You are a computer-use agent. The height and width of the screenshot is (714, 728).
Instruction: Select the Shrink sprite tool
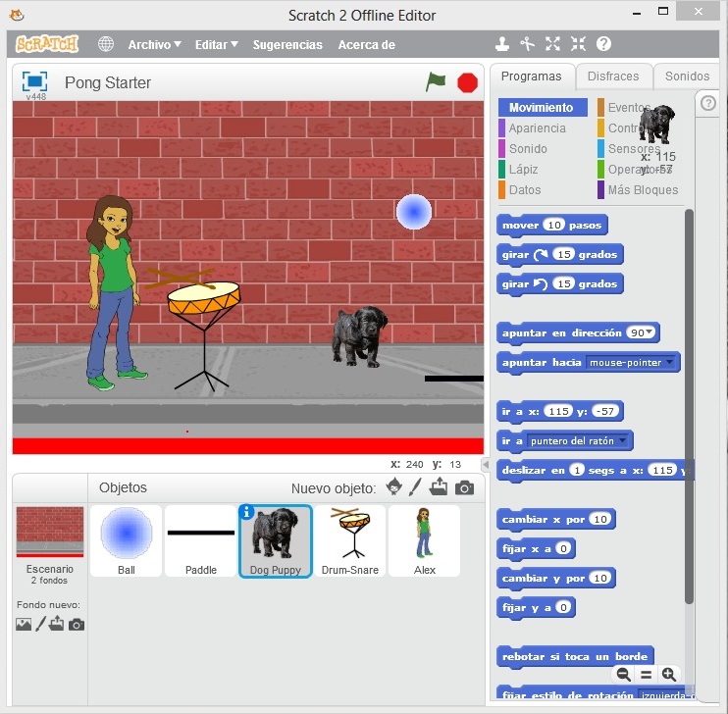(578, 44)
